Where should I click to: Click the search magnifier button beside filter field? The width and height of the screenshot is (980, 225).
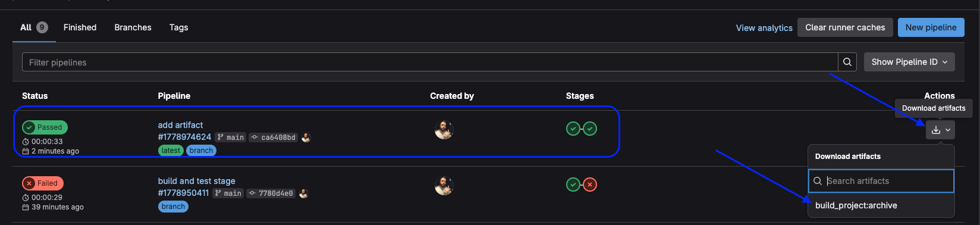pyautogui.click(x=847, y=62)
